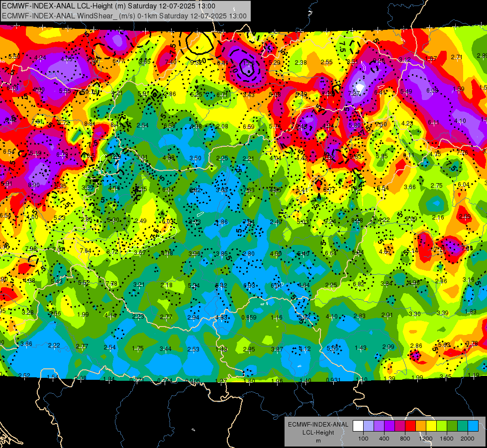Click the white swatch in LCL-Height legend

[358, 426]
